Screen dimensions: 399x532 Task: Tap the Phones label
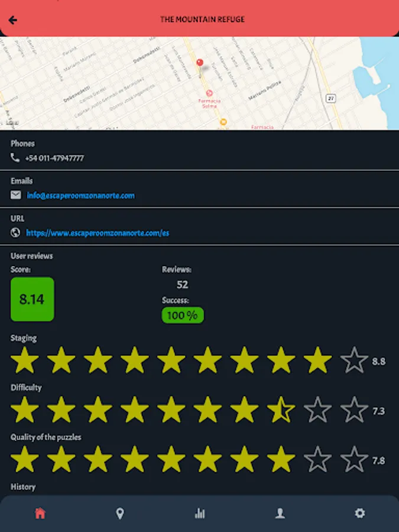(22, 144)
